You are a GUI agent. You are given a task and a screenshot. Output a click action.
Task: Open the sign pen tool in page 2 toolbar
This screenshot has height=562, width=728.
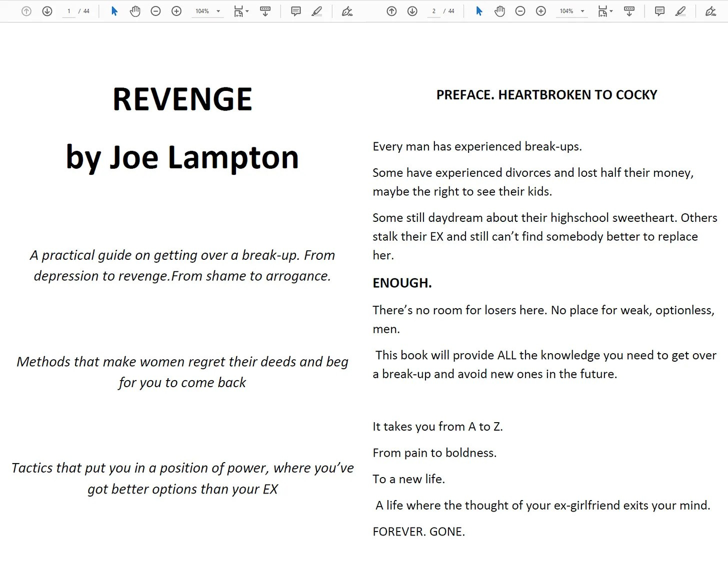click(711, 11)
